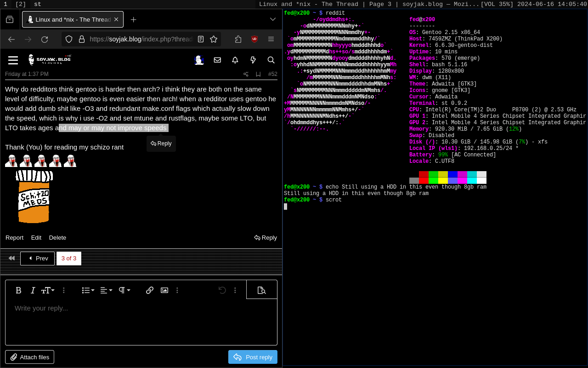Toggle italic formatting in reply editor
This screenshot has height=368, width=588.
coord(33,290)
